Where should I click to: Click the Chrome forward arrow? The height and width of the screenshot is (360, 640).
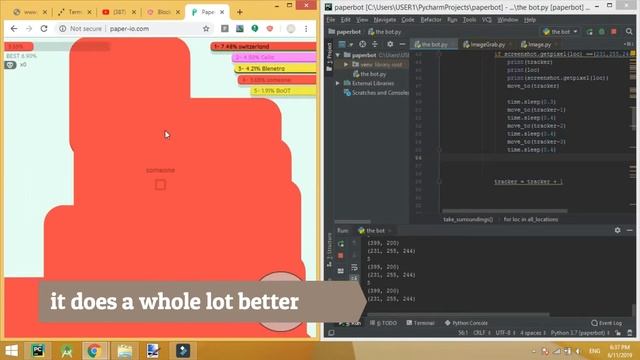click(29, 29)
